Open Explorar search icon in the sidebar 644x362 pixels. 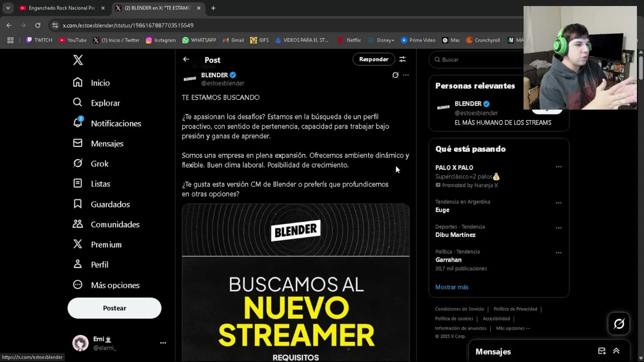click(x=77, y=103)
